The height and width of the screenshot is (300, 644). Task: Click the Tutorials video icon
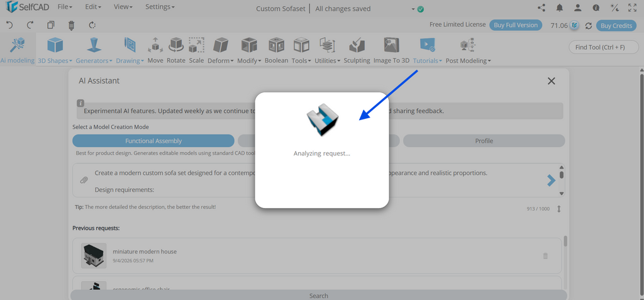tap(427, 45)
